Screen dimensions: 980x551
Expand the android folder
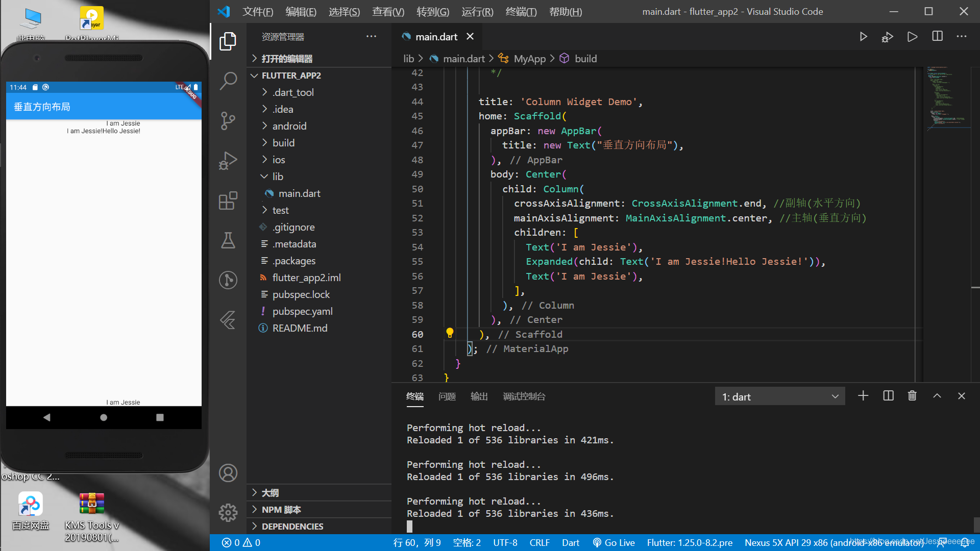[319, 126]
